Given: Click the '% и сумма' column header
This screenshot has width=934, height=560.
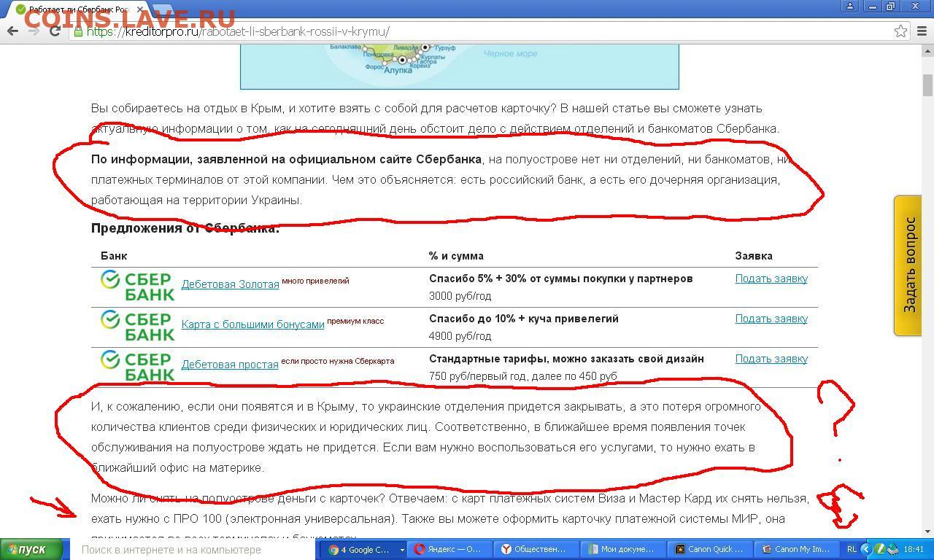Looking at the screenshot, I should 456,256.
